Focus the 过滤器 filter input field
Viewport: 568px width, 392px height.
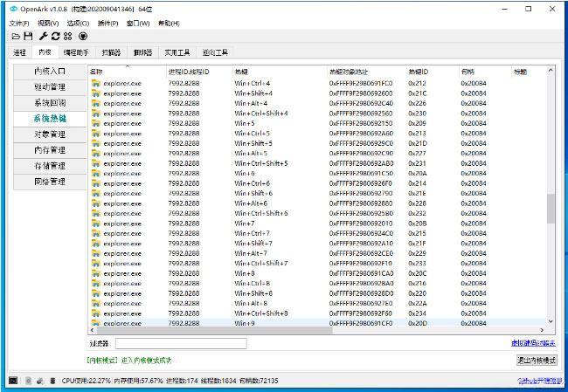[x=181, y=343]
